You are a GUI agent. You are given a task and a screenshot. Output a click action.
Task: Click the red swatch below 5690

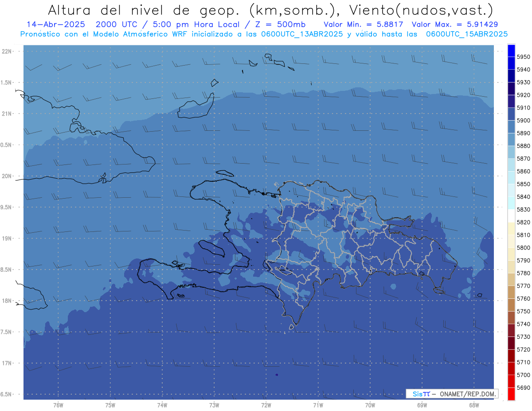coord(511,394)
